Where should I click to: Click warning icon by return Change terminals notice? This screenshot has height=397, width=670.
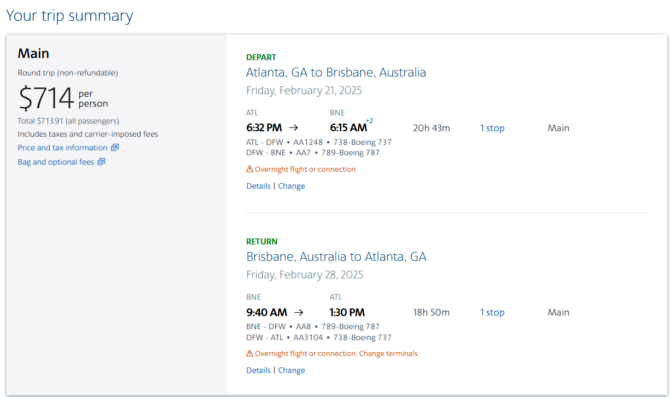250,353
